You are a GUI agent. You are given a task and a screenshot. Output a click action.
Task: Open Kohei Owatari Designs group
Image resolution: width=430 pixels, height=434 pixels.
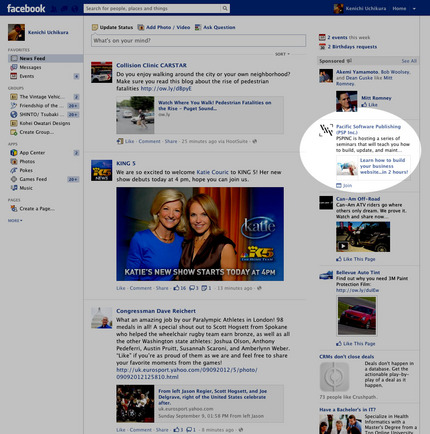tap(45, 123)
